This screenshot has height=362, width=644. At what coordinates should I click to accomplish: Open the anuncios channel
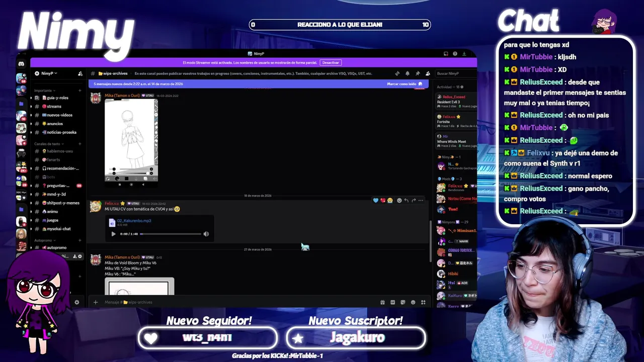pos(58,124)
